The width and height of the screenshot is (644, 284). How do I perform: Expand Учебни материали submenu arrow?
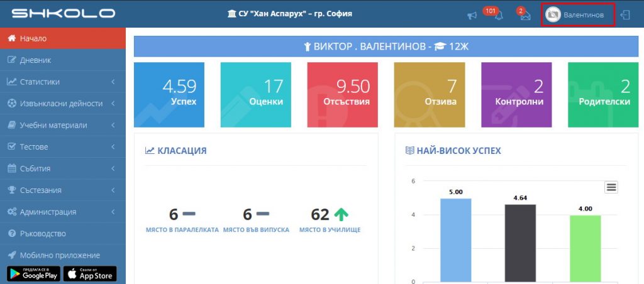[x=113, y=125]
